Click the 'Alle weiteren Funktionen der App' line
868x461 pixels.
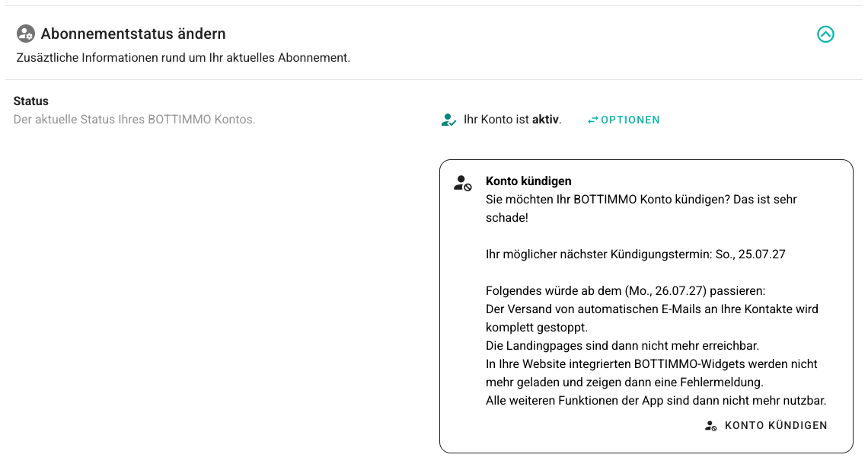coord(656,400)
